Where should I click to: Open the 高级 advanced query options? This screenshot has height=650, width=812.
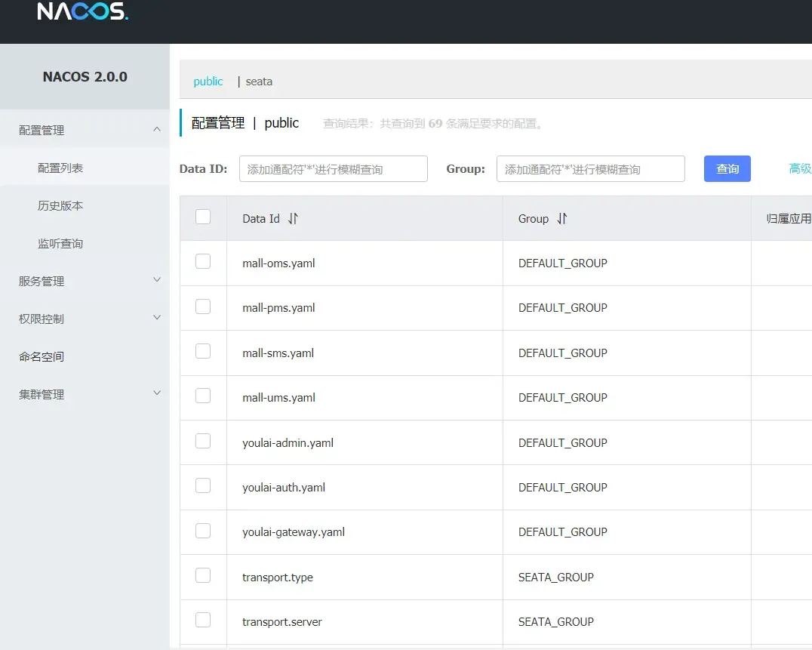(x=801, y=168)
